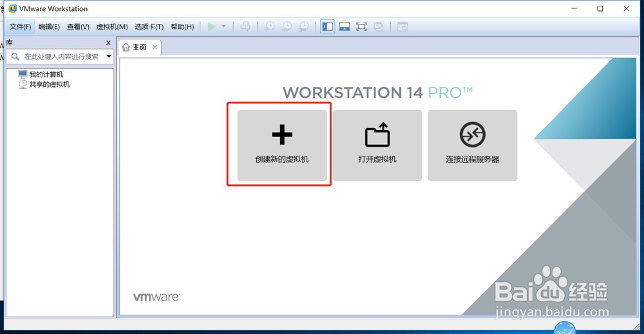Open the 虚拟机(M) menu
The image size is (644, 334).
point(111,27)
